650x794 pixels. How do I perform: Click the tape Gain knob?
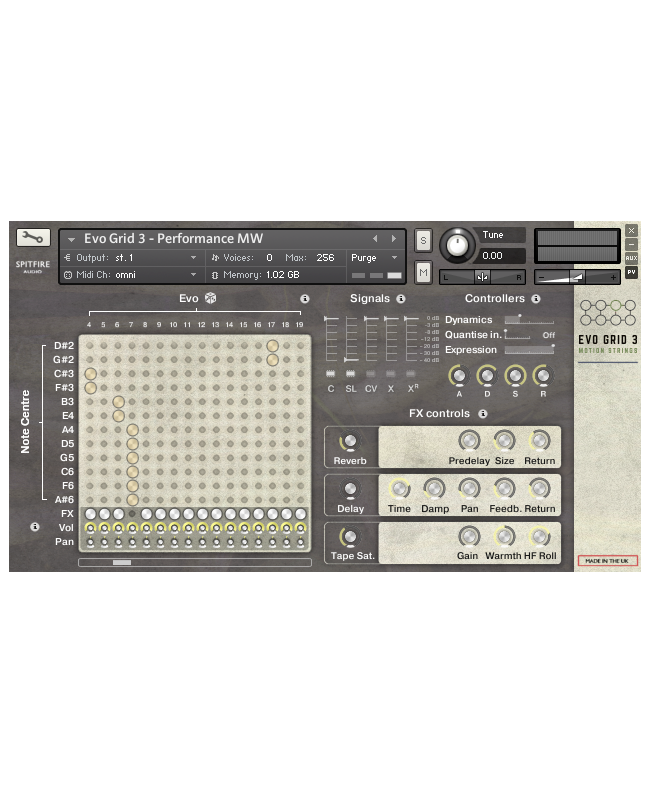click(469, 536)
